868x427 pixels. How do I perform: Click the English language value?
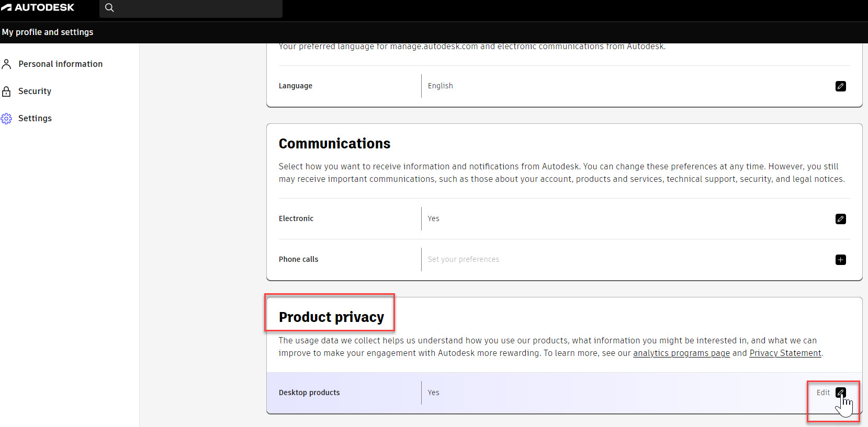440,86
